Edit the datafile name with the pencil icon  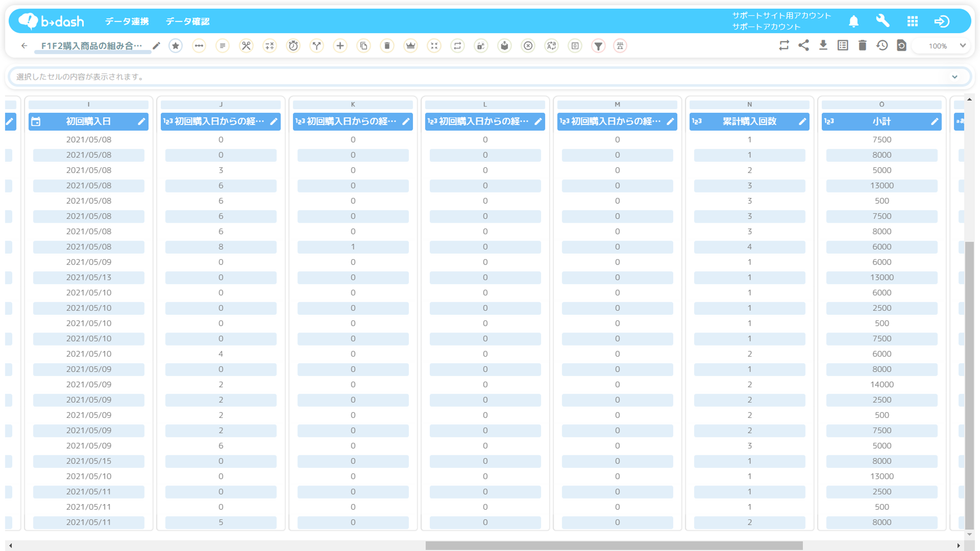click(x=156, y=46)
